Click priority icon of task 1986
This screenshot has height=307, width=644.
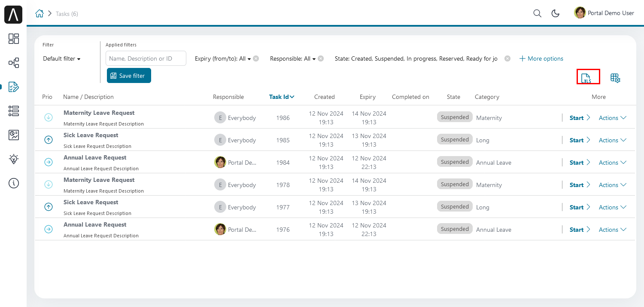pos(49,117)
